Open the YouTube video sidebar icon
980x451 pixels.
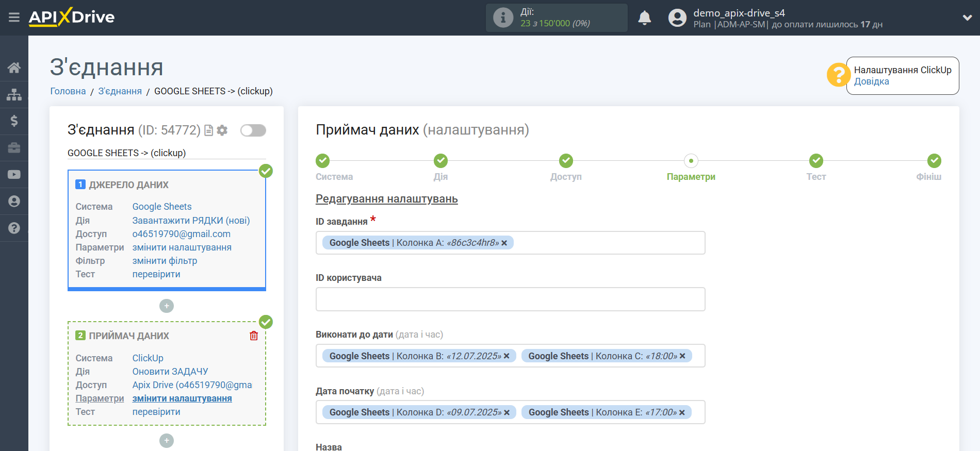[x=14, y=175]
